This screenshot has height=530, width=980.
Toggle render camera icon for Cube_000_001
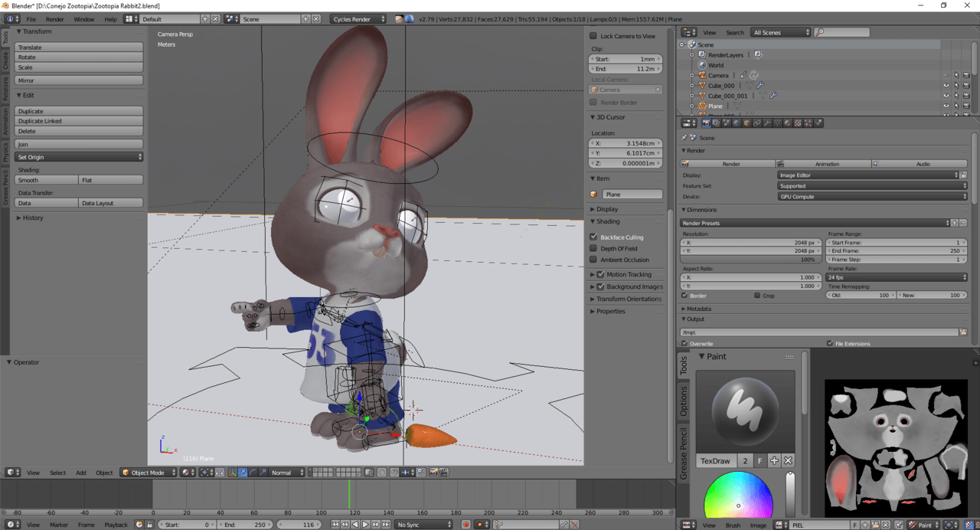(966, 96)
